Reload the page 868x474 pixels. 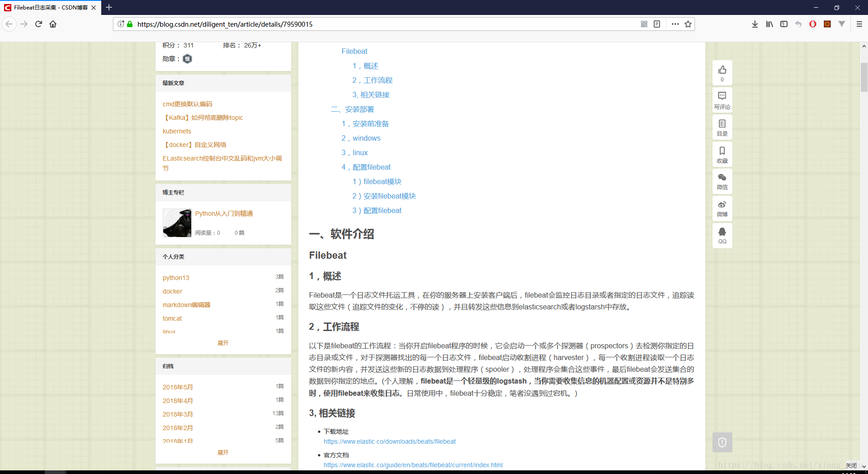38,24
